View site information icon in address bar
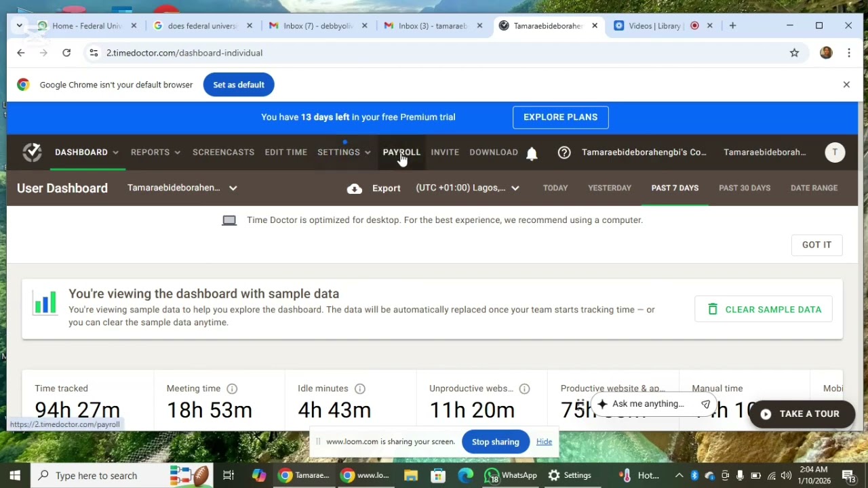The width and height of the screenshot is (868, 488). (x=94, y=53)
